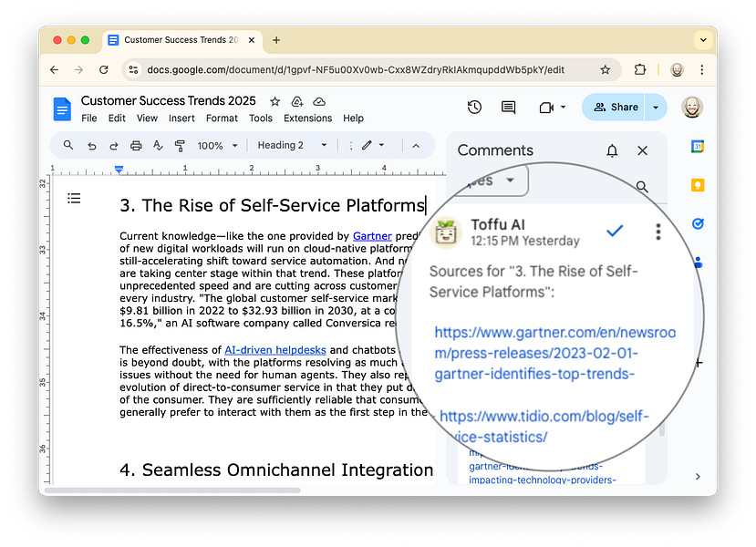Open the tidio.com self-service statistics link
The image size is (756, 547).
click(544, 426)
